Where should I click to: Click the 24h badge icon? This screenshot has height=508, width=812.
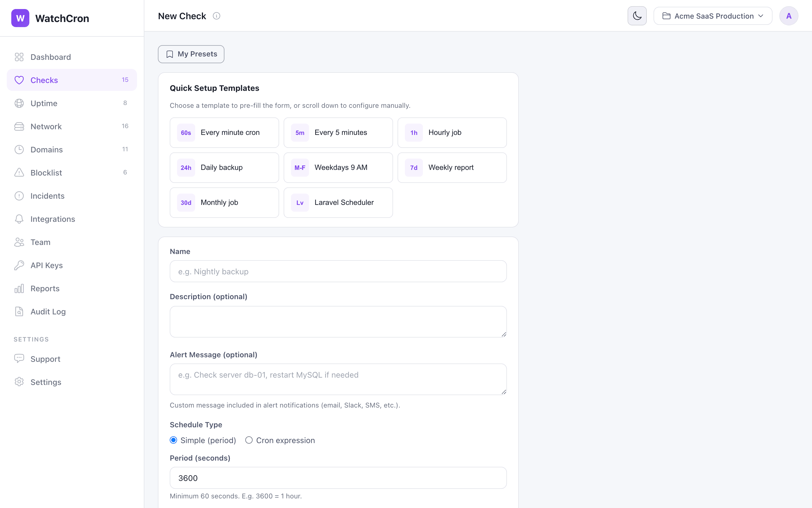[x=186, y=168]
